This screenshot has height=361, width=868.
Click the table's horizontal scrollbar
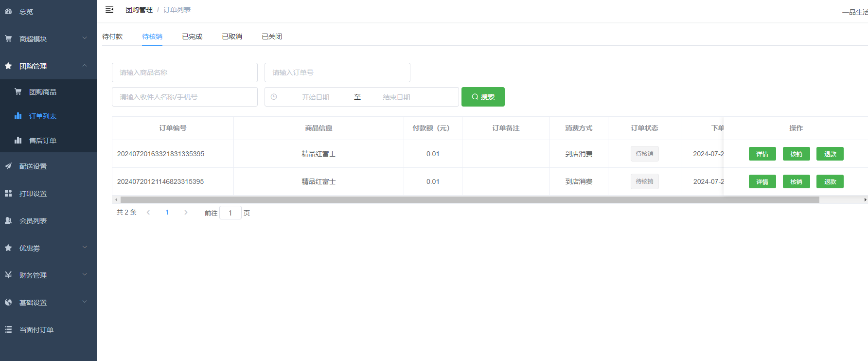click(469, 199)
